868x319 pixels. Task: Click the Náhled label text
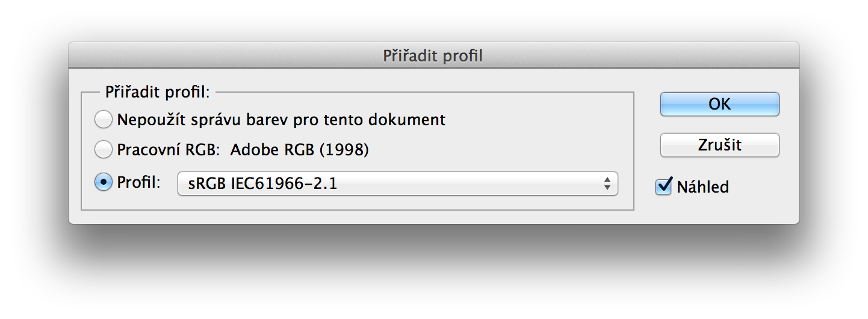(x=702, y=187)
